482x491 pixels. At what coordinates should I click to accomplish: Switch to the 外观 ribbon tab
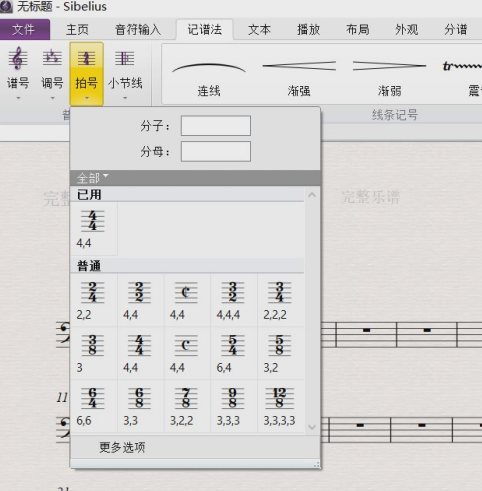click(407, 29)
